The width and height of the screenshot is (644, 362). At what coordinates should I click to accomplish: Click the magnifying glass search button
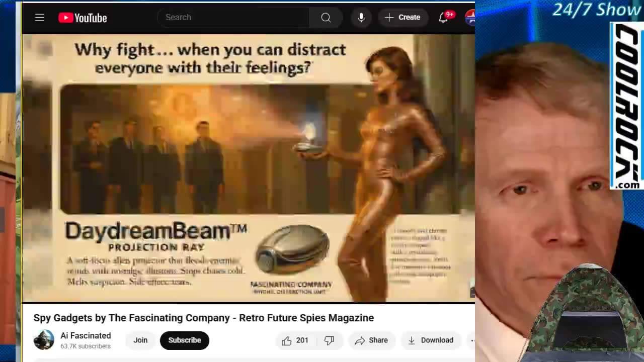coord(326,18)
